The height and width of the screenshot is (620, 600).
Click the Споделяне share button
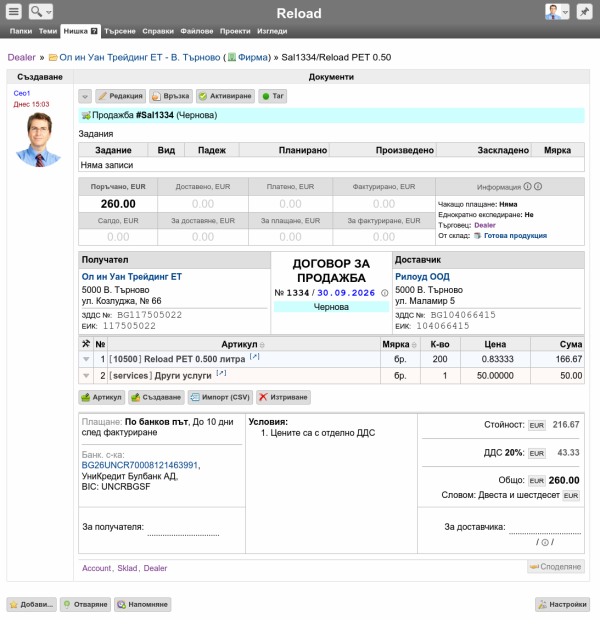556,567
